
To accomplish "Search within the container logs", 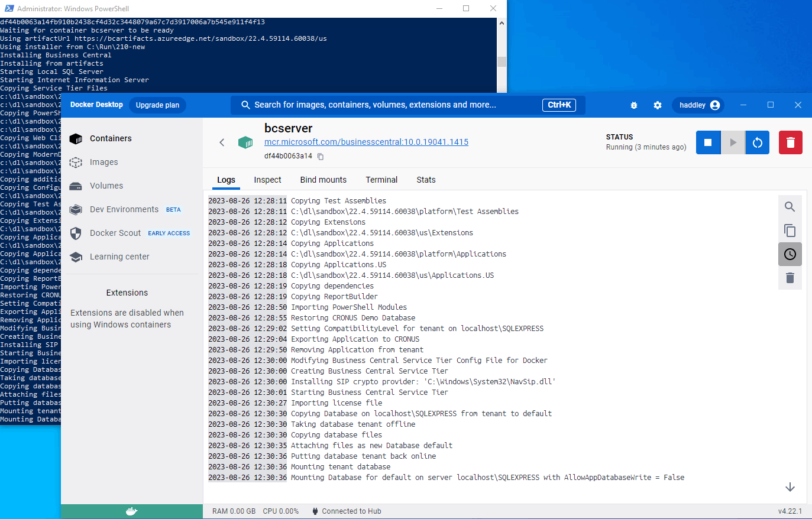I will pos(790,207).
